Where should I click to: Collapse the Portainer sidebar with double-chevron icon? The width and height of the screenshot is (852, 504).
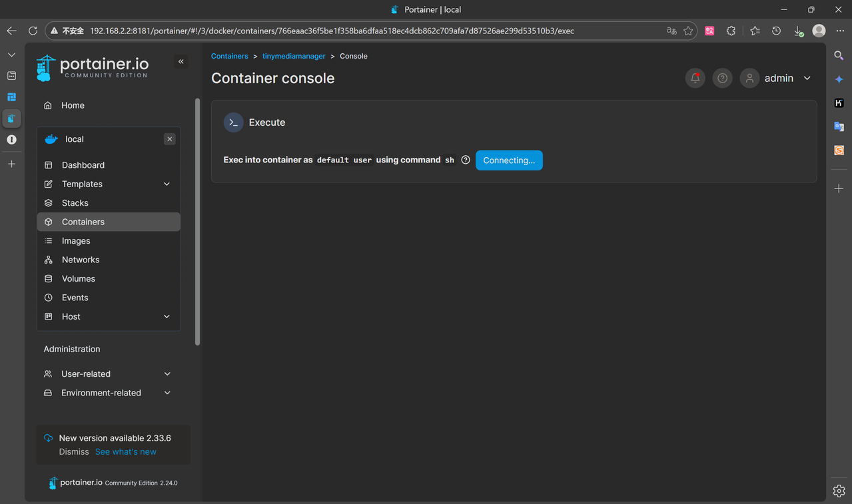181,61
